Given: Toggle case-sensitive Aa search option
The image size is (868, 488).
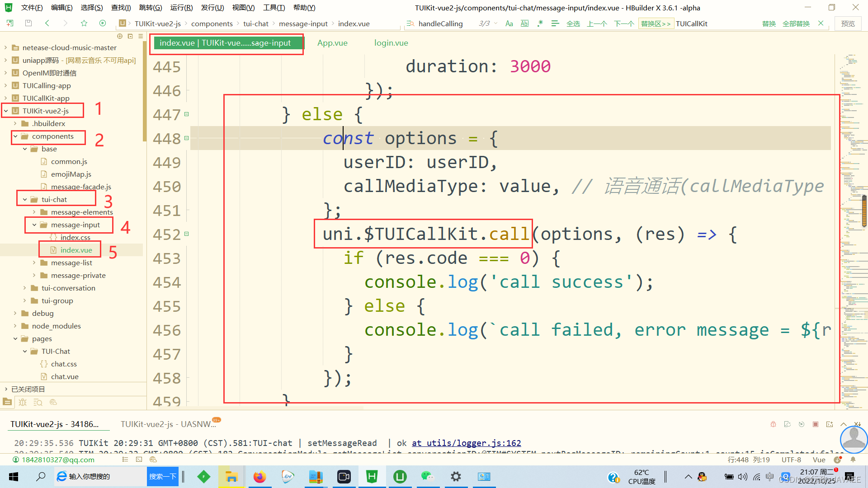Looking at the screenshot, I should click(x=509, y=23).
